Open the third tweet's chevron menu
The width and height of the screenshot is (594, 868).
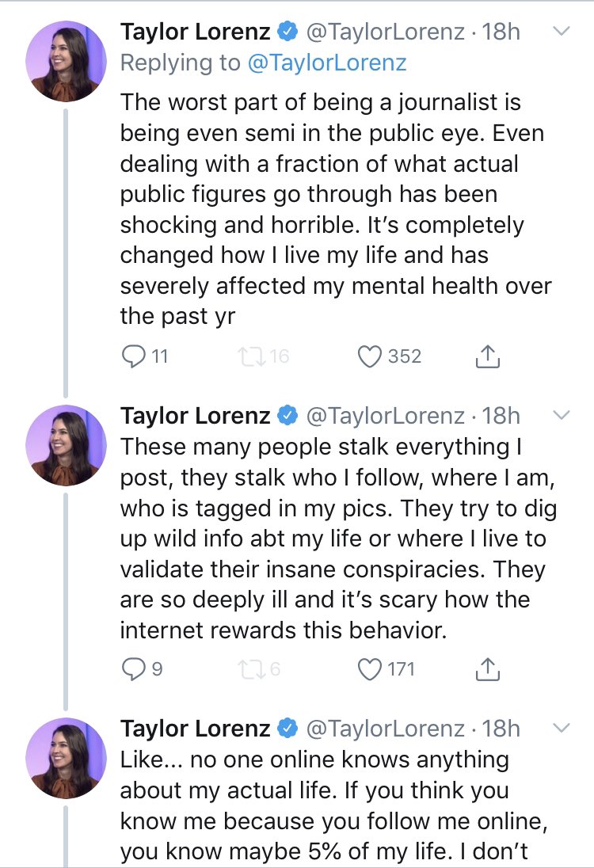561,727
